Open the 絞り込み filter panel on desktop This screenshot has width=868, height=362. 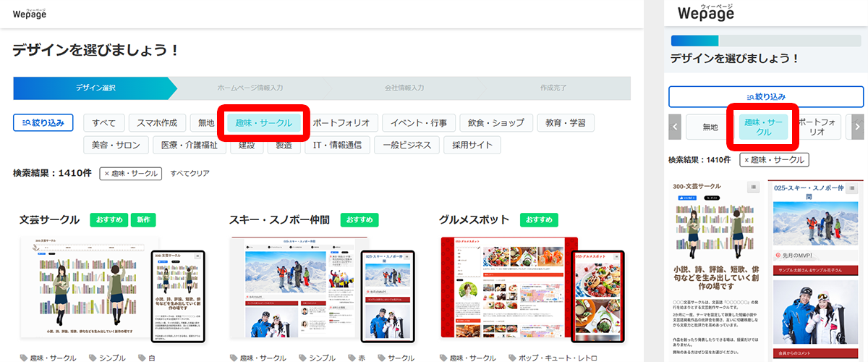pos(43,122)
